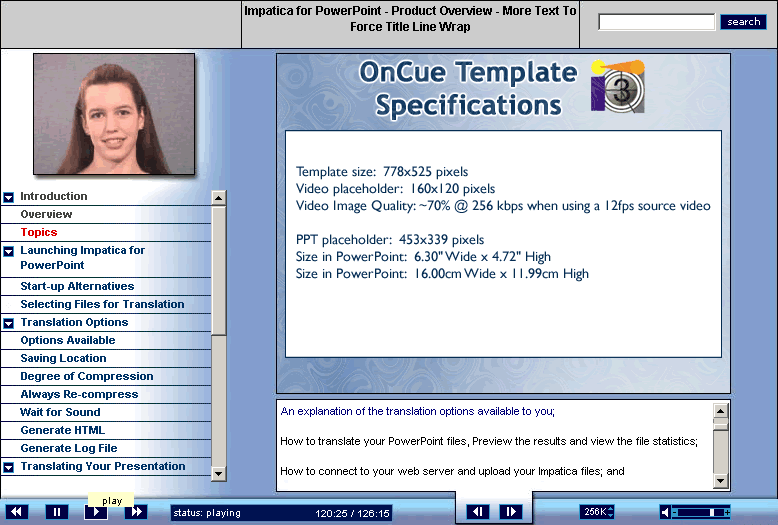The image size is (778, 525).
Task: Click the PPT placeholder 453x339 line
Action: 390,240
